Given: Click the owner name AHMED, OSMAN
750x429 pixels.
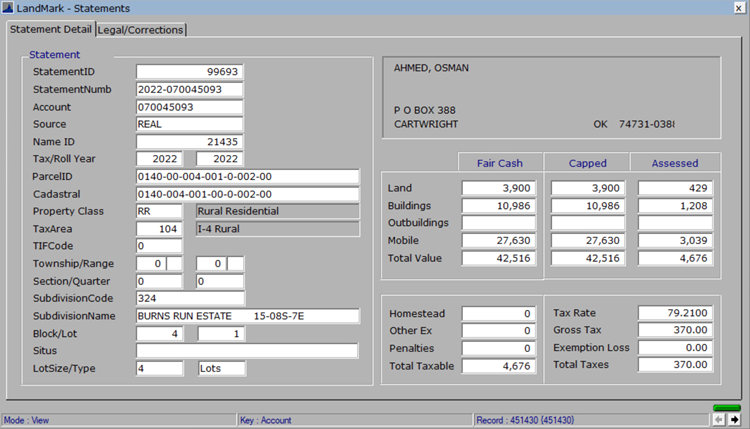Looking at the screenshot, I should [x=431, y=68].
